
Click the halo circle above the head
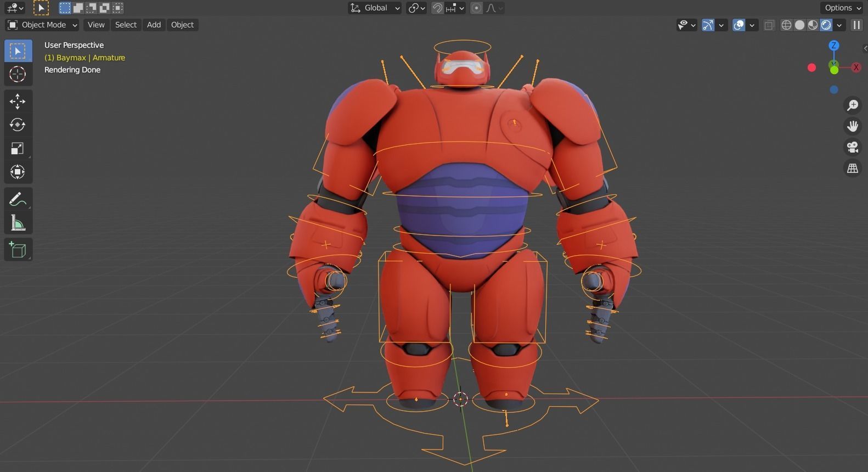(462, 47)
